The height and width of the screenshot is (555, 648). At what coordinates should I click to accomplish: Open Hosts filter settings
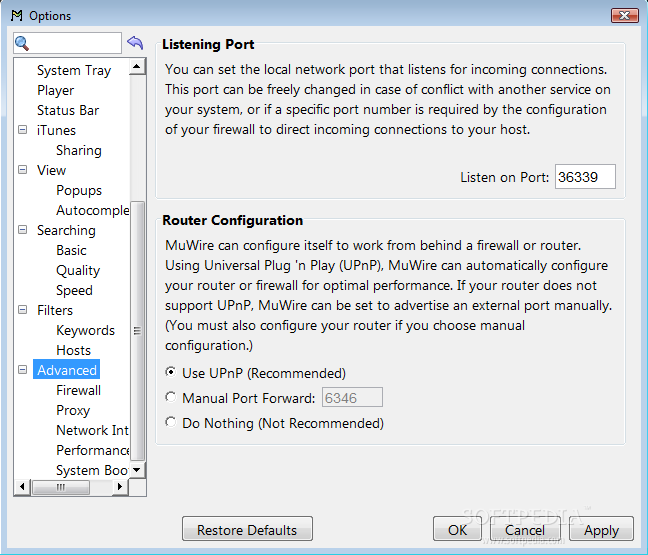click(x=74, y=350)
